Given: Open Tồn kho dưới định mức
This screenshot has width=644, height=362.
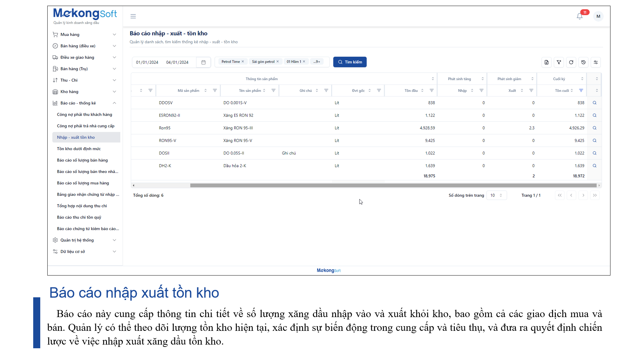Looking at the screenshot, I should 79,149.
